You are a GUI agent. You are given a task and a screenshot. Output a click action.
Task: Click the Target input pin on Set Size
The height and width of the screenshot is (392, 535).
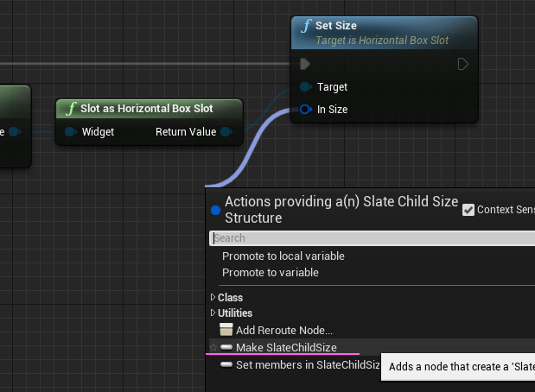pyautogui.click(x=305, y=87)
